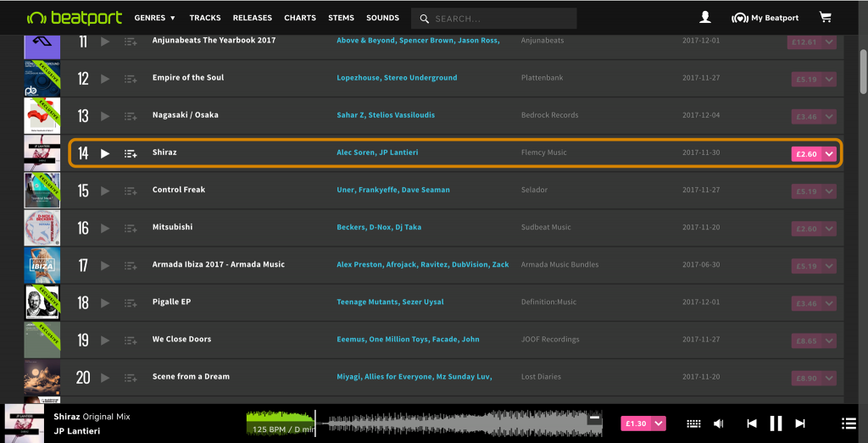The height and width of the screenshot is (443, 868).
Task: Open Bedrock Records label page
Action: (549, 115)
